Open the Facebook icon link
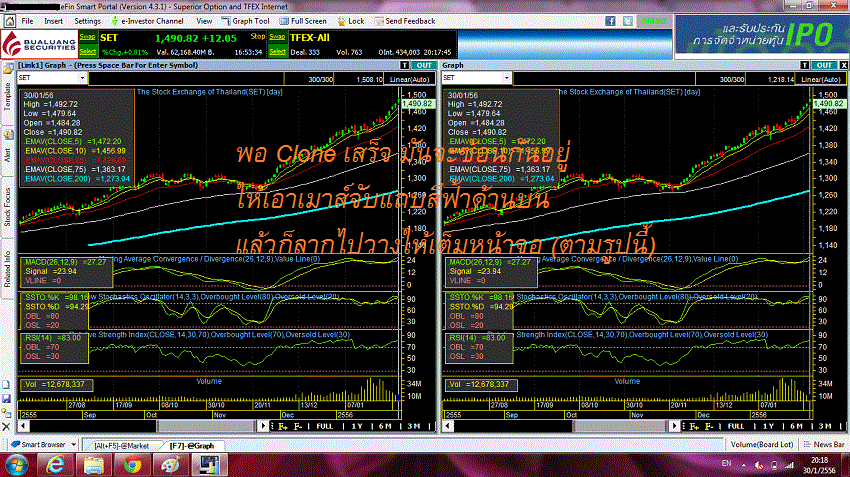This screenshot has height=477, width=850. [x=610, y=21]
